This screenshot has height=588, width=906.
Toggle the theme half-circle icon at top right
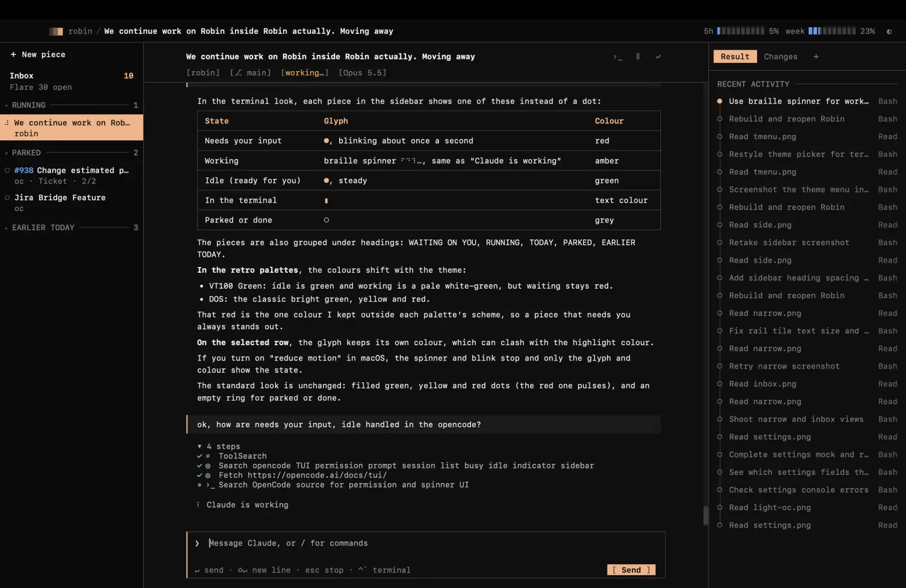[x=889, y=32]
